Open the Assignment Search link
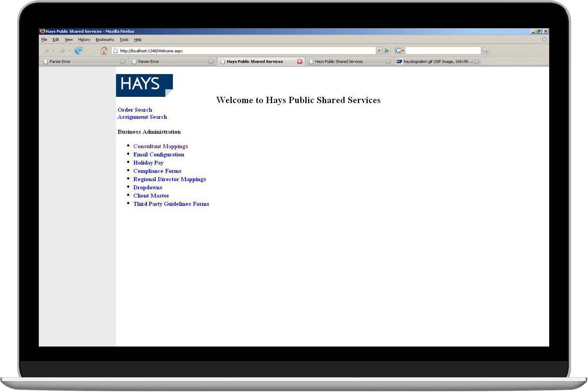The image size is (588, 392). (x=142, y=117)
